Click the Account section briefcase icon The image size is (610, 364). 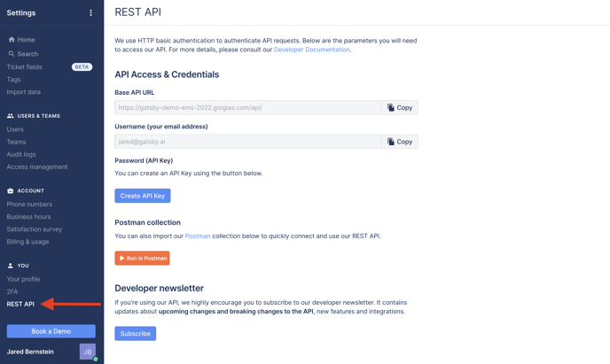[x=11, y=190]
